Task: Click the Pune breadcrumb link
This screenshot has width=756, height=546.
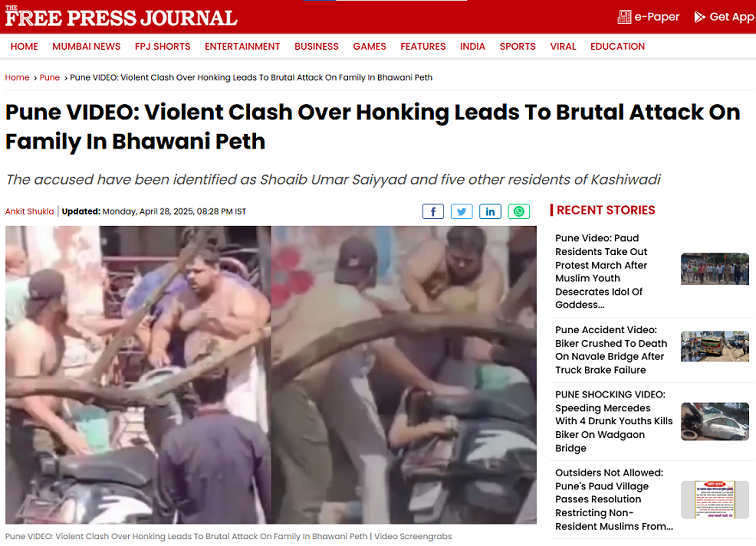Action: [x=49, y=77]
